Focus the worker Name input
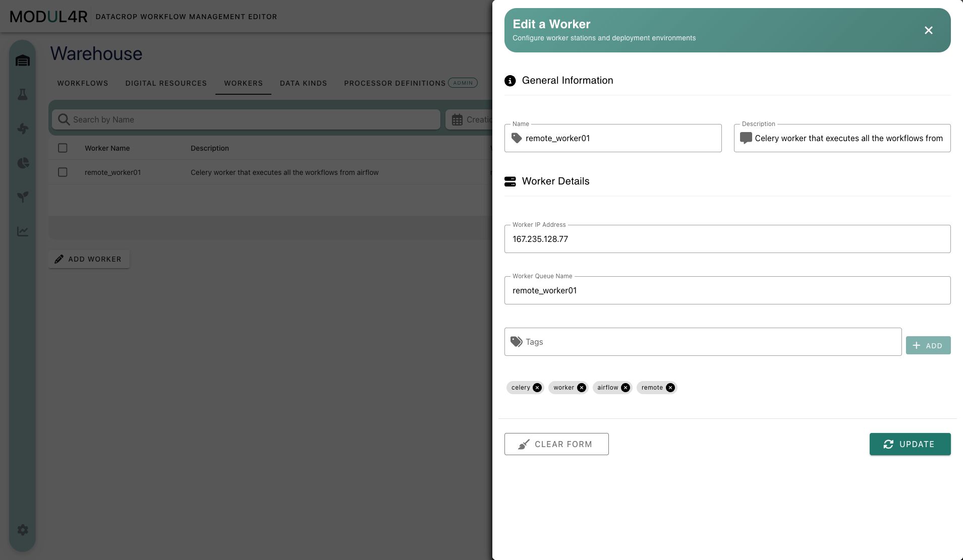Screen dimensions: 963x560 point(613,138)
